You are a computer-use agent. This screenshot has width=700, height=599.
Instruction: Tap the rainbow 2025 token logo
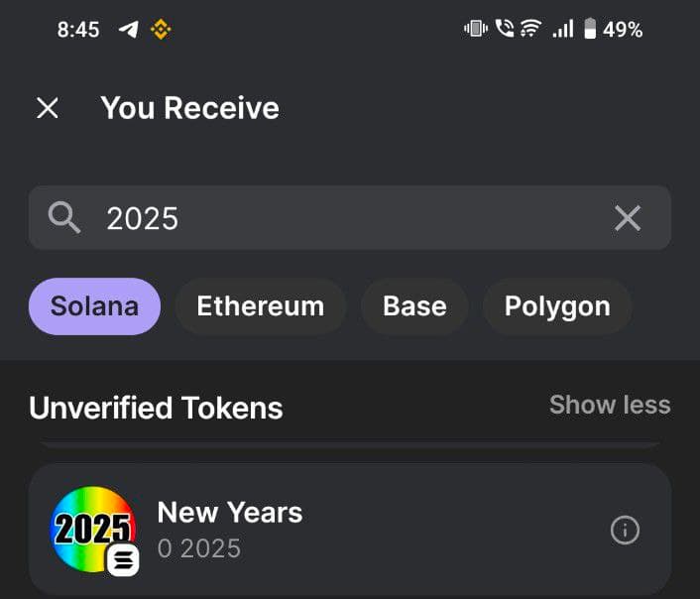93,529
